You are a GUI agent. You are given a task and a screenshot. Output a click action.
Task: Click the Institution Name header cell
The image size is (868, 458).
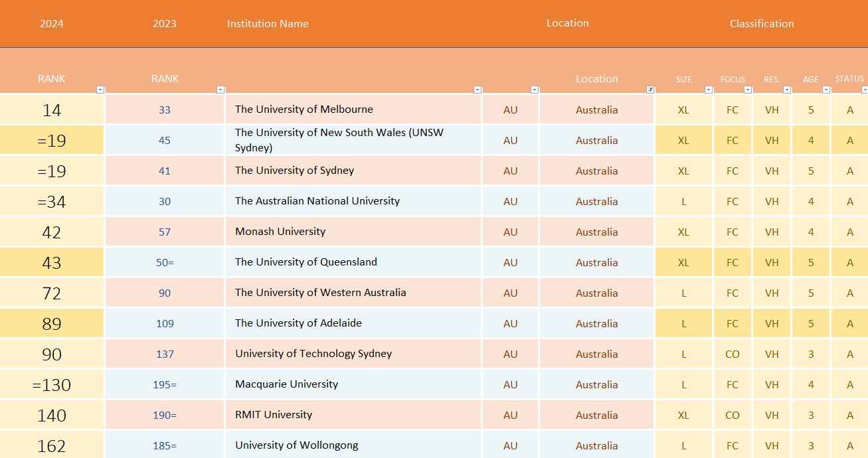coord(268,24)
